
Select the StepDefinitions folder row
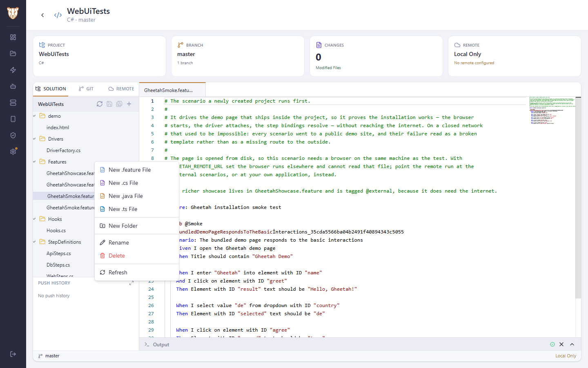click(64, 242)
